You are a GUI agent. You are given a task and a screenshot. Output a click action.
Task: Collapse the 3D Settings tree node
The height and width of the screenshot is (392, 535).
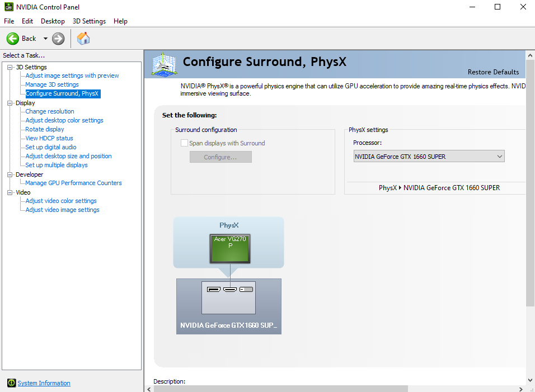10,67
